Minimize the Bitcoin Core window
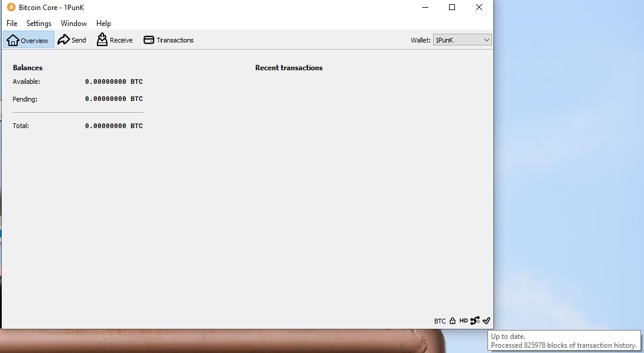This screenshot has width=644, height=353. (x=425, y=8)
